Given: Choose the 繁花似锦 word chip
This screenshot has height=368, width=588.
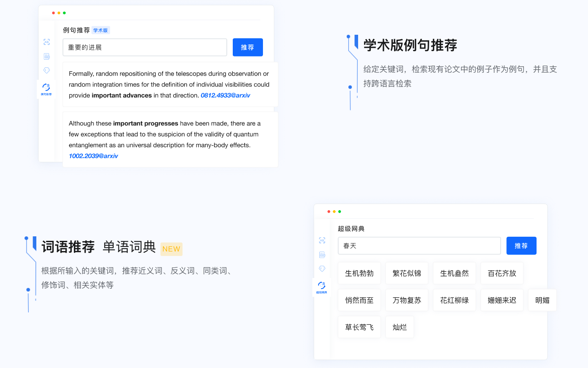Looking at the screenshot, I should (407, 273).
